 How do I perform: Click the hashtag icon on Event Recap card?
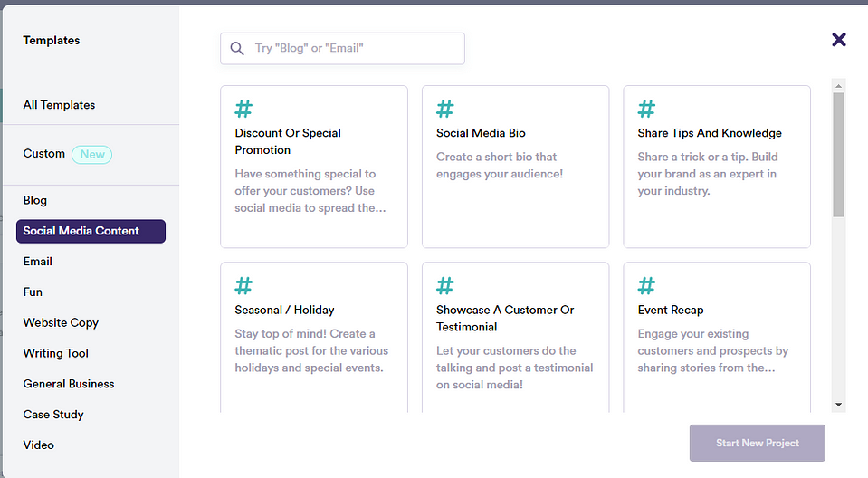pos(646,286)
